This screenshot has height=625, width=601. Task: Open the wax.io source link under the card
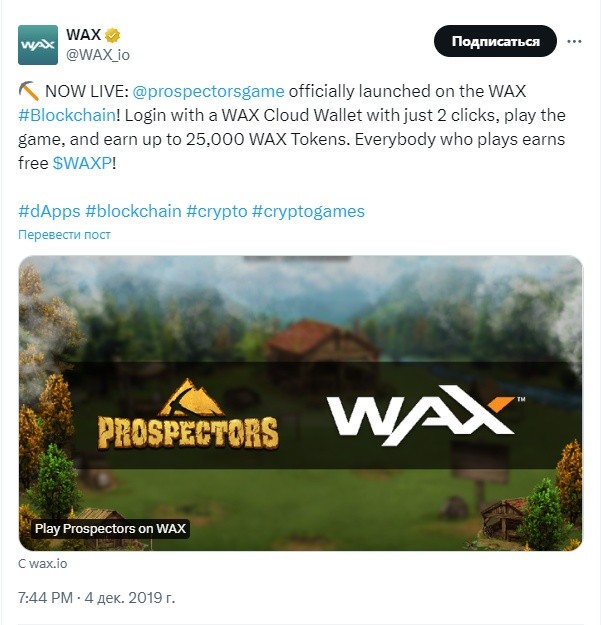[x=43, y=564]
